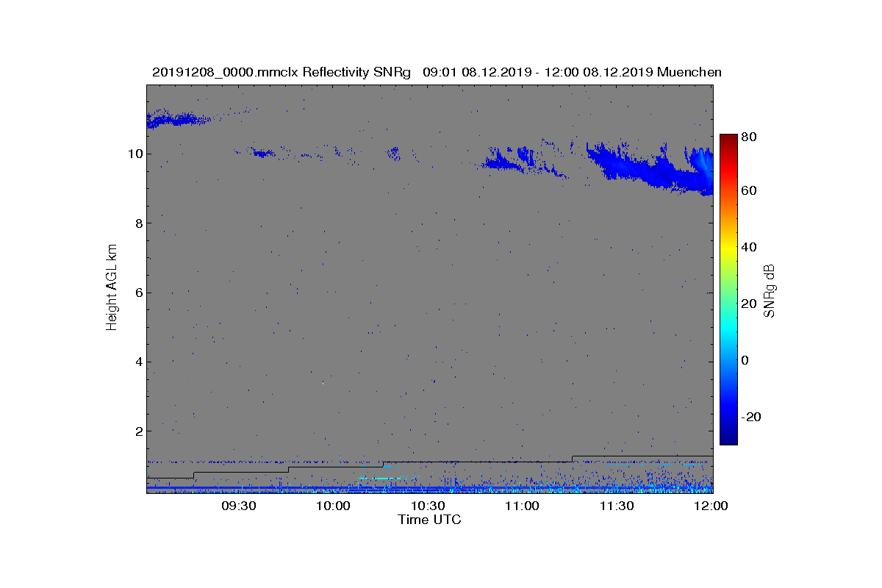
Task: Click the 11:30 time tick label
Action: (617, 506)
